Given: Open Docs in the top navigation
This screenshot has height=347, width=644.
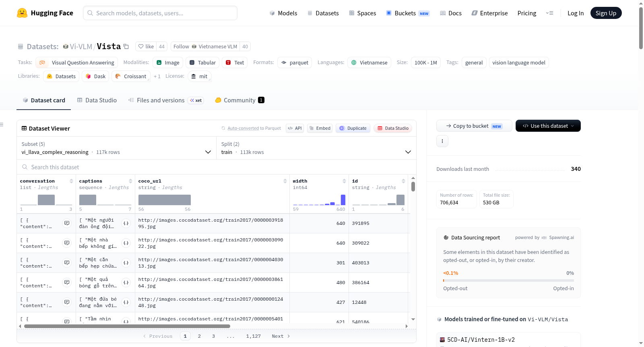Looking at the screenshot, I should click(451, 13).
